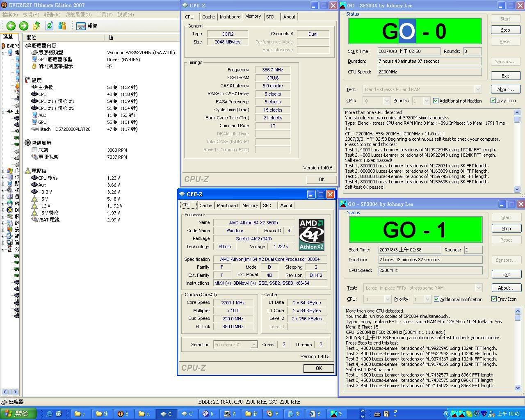The height and width of the screenshot is (420, 525).
Task: Click the Windows 開始 Start button
Action: coord(18,414)
